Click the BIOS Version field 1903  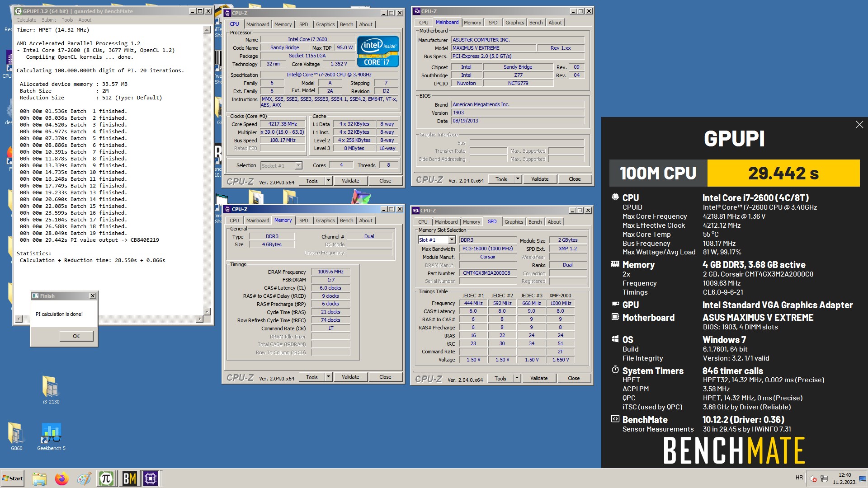tap(518, 113)
